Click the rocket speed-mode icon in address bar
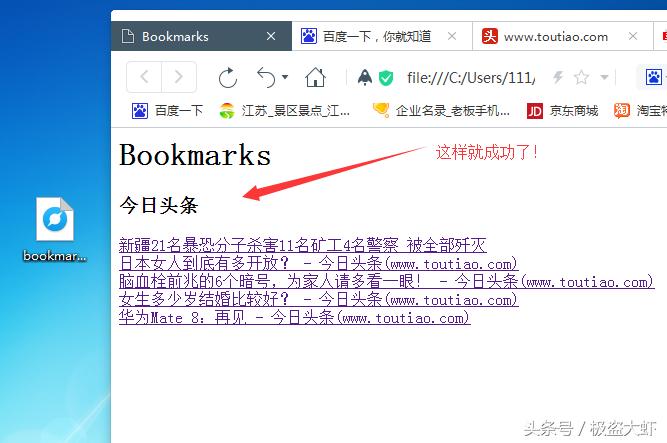The height and width of the screenshot is (443, 667). [x=365, y=77]
